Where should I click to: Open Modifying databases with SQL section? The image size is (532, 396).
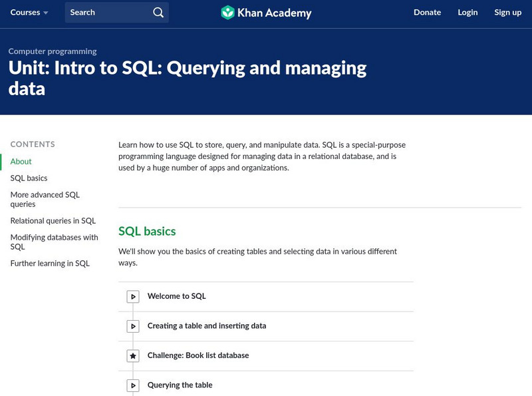click(x=54, y=242)
